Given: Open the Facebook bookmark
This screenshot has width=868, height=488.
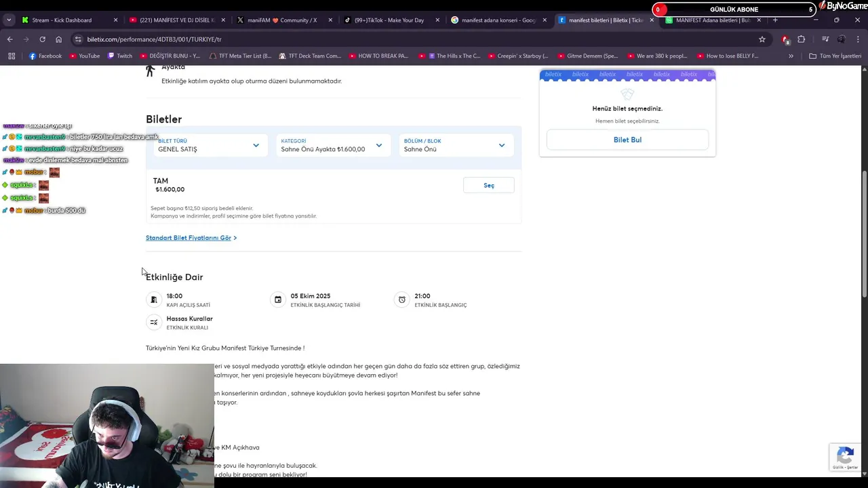Looking at the screenshot, I should [x=45, y=56].
